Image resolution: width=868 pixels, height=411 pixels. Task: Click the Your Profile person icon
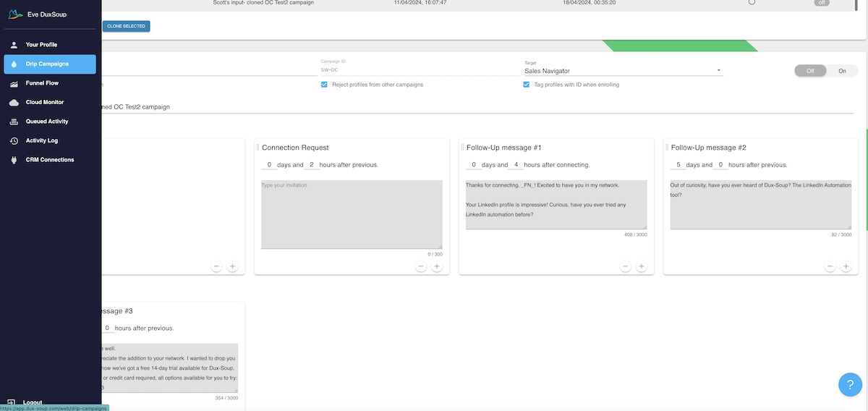[x=14, y=45]
